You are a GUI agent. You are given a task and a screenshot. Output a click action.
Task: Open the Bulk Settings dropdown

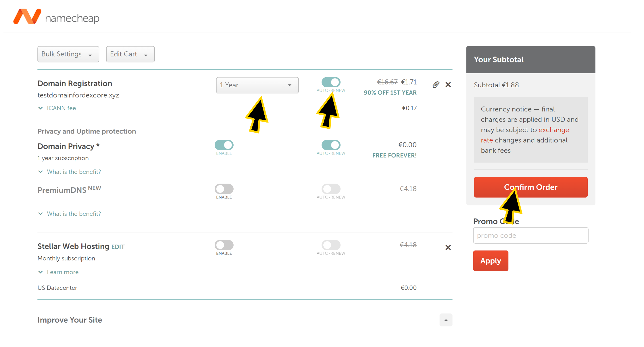68,54
